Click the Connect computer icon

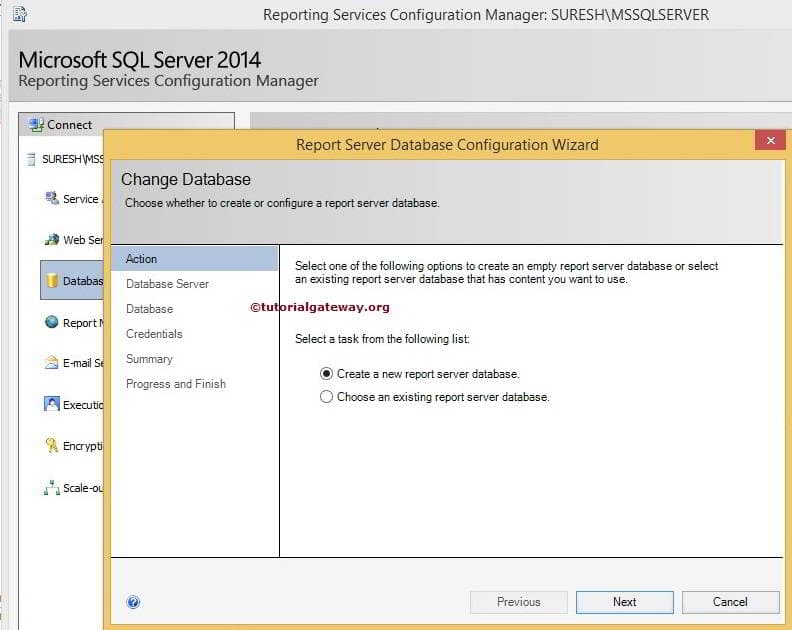coord(36,125)
